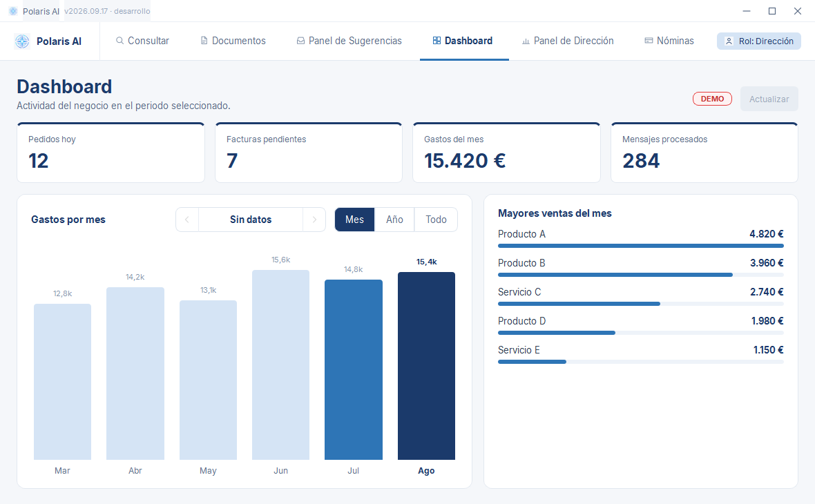Click the Producto D progress bar
The height and width of the screenshot is (504, 815).
click(640, 333)
